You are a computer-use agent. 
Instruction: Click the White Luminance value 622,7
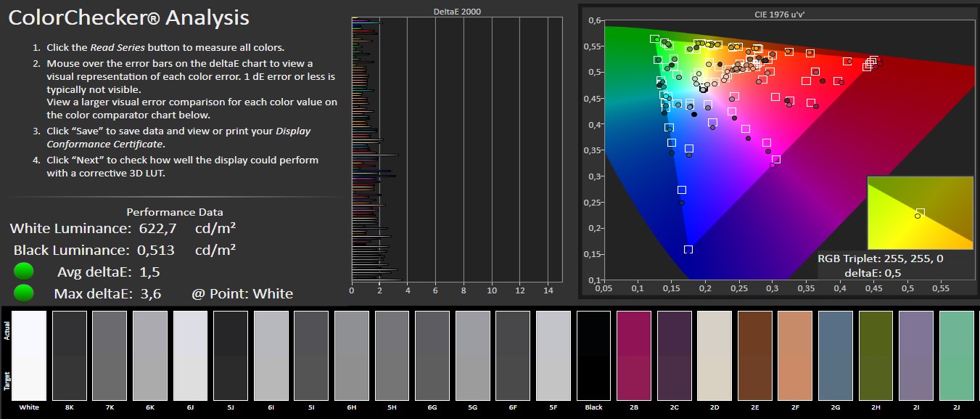point(158,229)
